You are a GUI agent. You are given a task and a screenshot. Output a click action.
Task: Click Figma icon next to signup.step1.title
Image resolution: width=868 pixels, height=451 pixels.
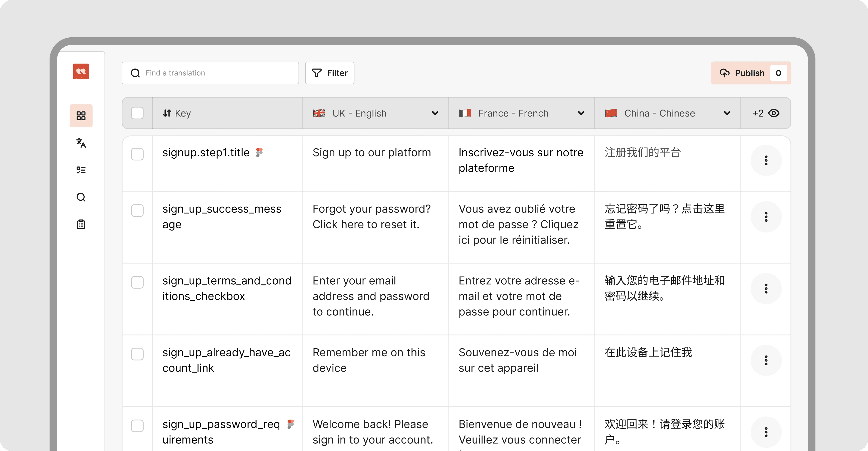pyautogui.click(x=259, y=153)
